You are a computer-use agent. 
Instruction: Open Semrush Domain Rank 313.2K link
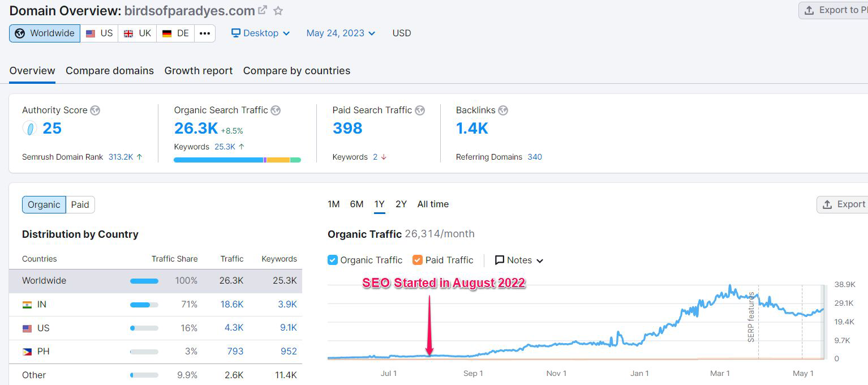click(121, 157)
